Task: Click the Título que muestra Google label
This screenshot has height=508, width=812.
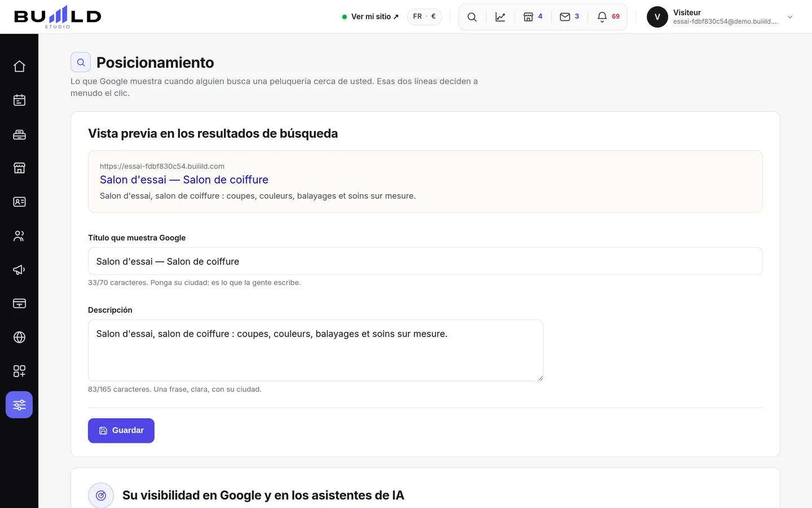Action: (x=137, y=238)
